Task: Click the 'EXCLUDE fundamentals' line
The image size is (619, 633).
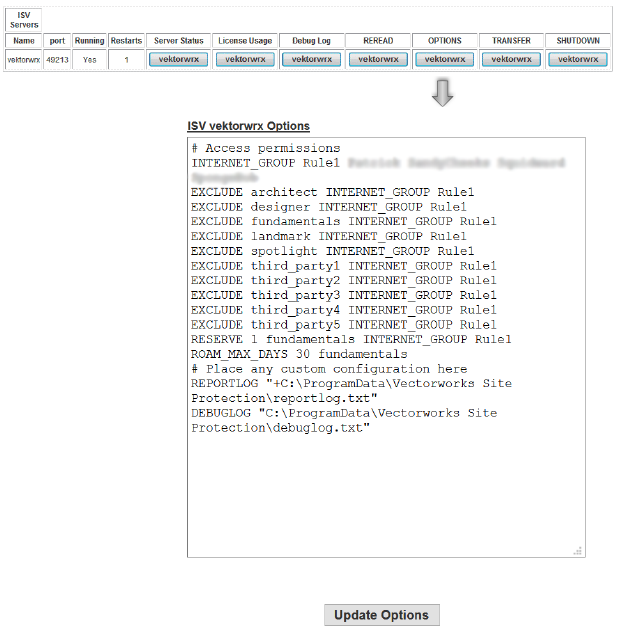Action: click(344, 222)
